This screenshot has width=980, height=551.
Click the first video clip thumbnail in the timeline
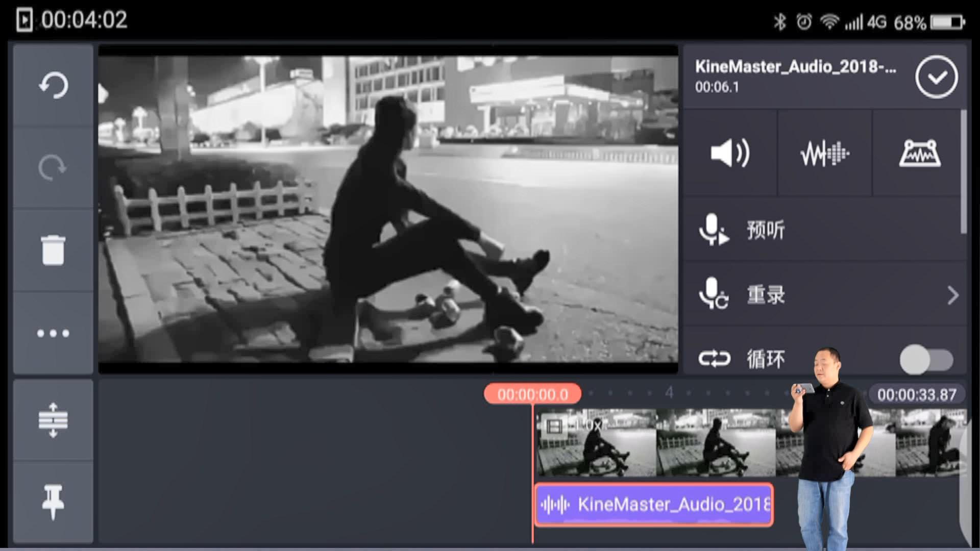(x=596, y=443)
